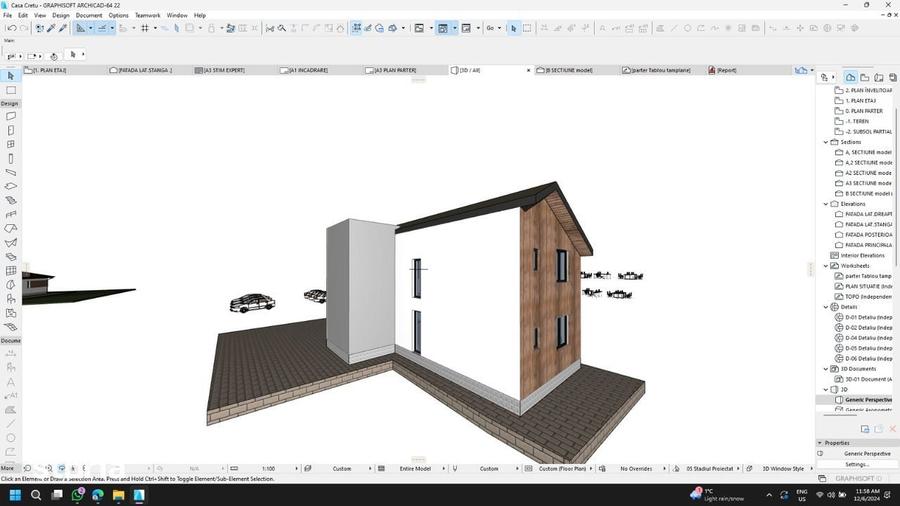Click the Find and Select magnifier icon
The width and height of the screenshot is (900, 506).
(282, 28)
